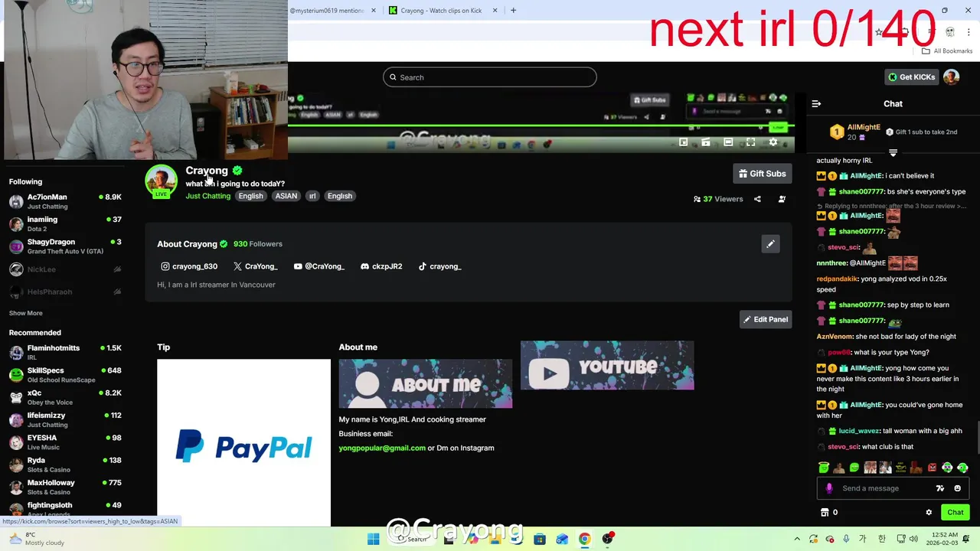Open the Windows Start menu
980x551 pixels.
373,539
